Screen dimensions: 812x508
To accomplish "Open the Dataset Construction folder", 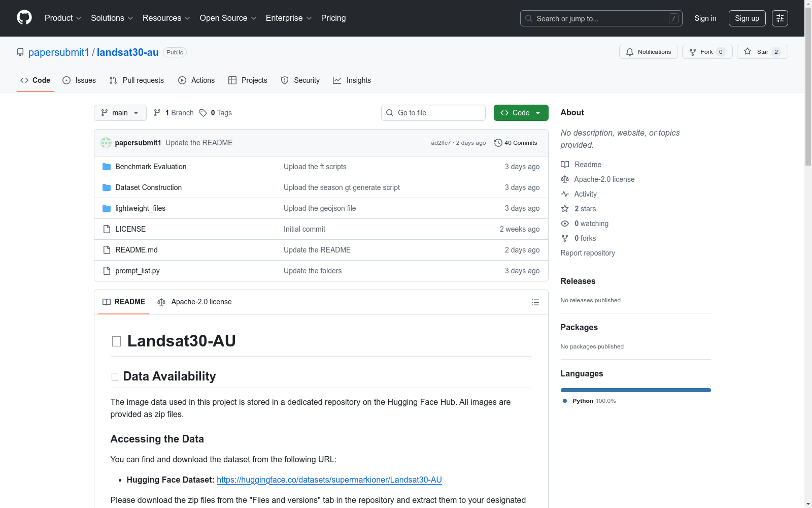I will click(148, 187).
